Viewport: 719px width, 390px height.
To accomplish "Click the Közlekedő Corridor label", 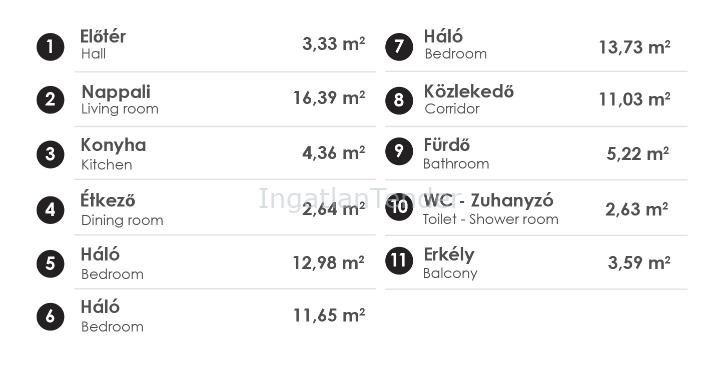I will click(469, 99).
